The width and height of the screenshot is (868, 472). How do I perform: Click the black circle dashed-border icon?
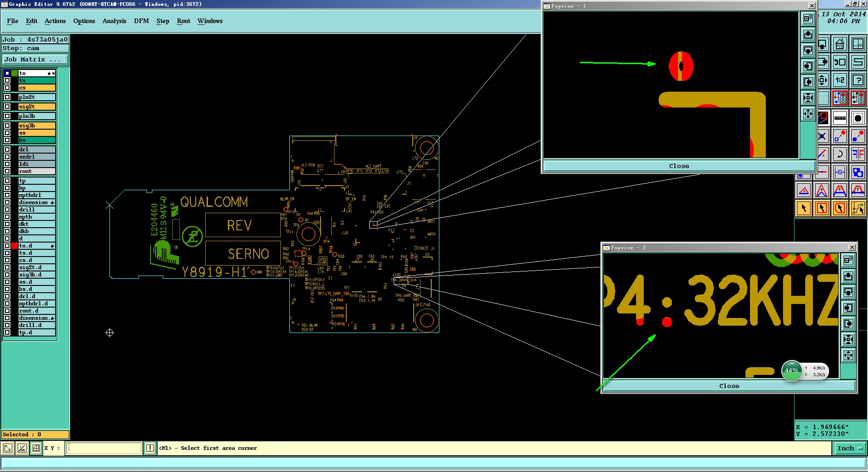click(858, 118)
